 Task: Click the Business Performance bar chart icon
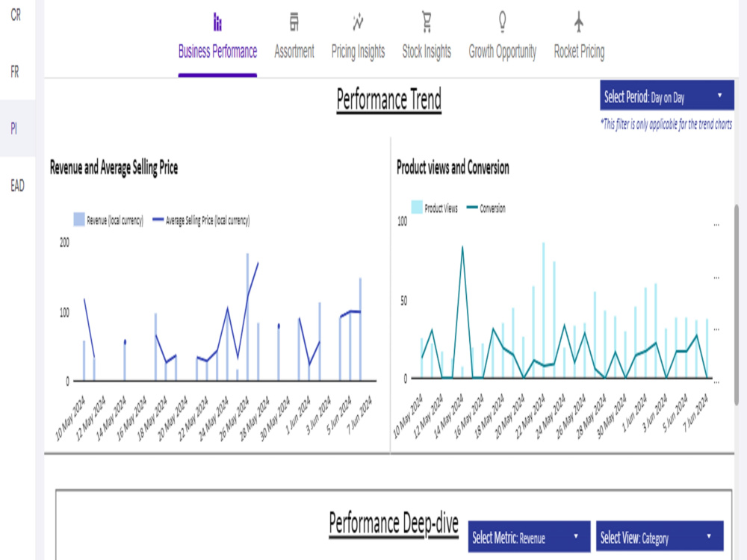click(x=217, y=22)
